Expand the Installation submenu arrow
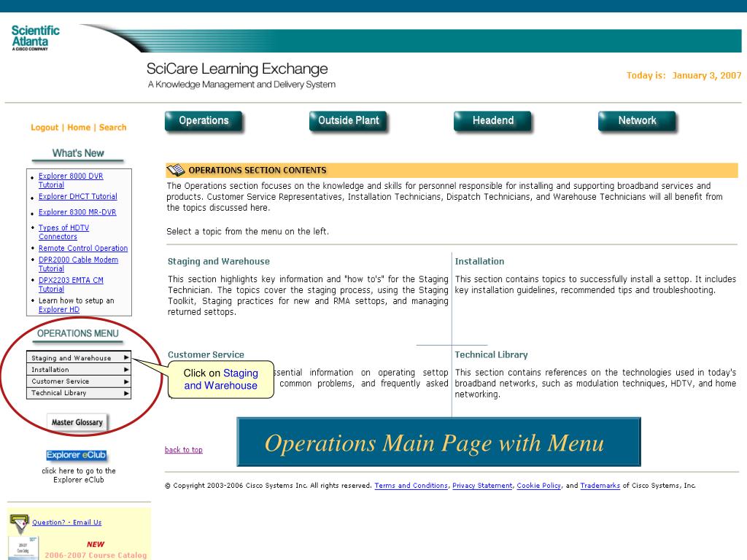The height and width of the screenshot is (560, 747). (126, 370)
